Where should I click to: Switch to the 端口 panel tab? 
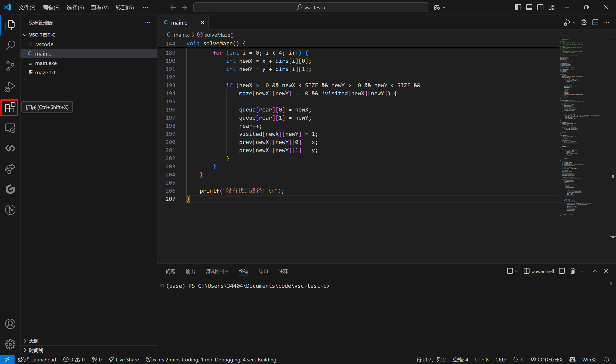[x=264, y=271]
